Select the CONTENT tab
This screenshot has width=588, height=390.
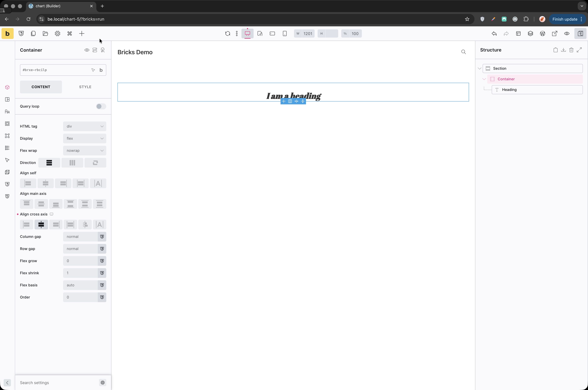point(41,87)
